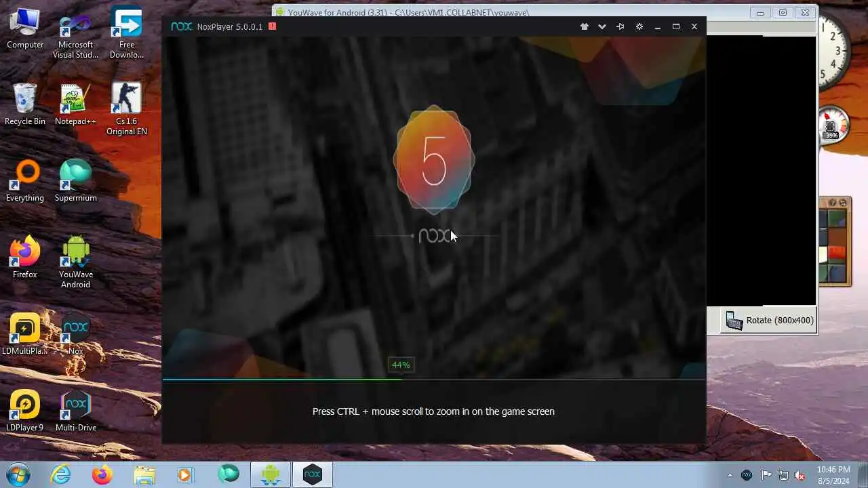Open the Everything search shortcut
The image size is (868, 488).
25,181
